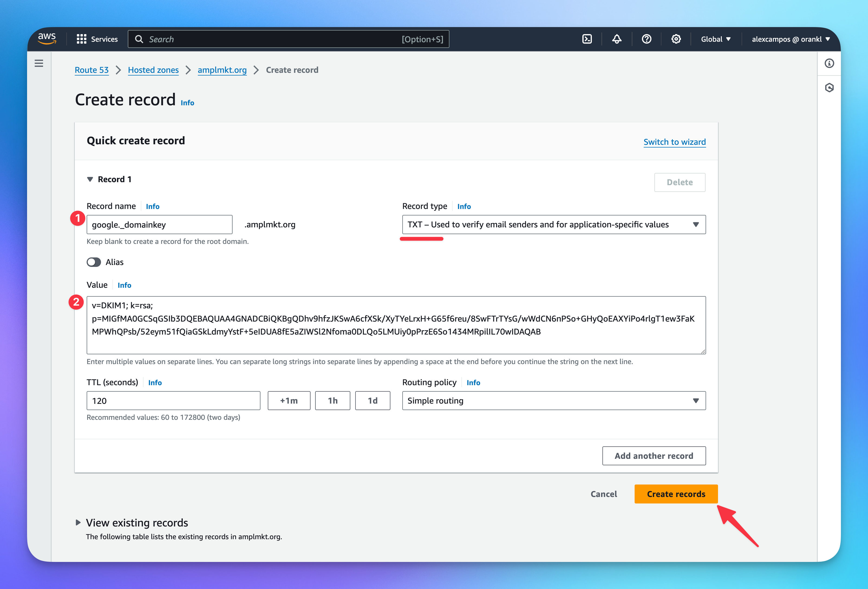Open the AWS CloudShell icon

(587, 39)
